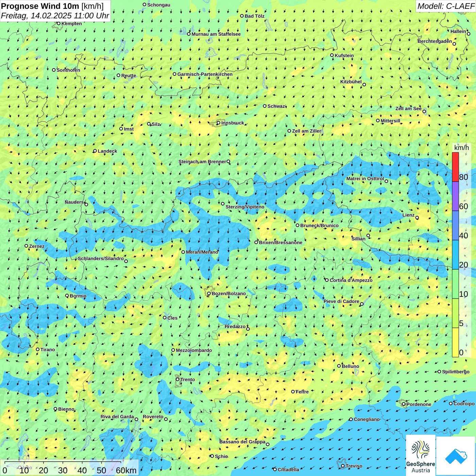Click the Mezzolombardo label
Screen dimensions: 476x476
coord(194,350)
